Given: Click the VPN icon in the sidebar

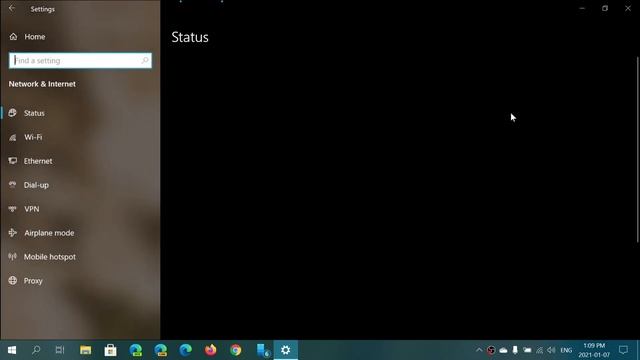Looking at the screenshot, I should pyautogui.click(x=13, y=209).
